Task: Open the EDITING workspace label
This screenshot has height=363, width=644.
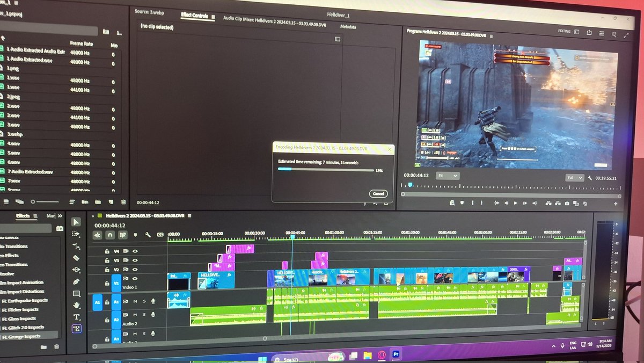Action: coord(564,31)
